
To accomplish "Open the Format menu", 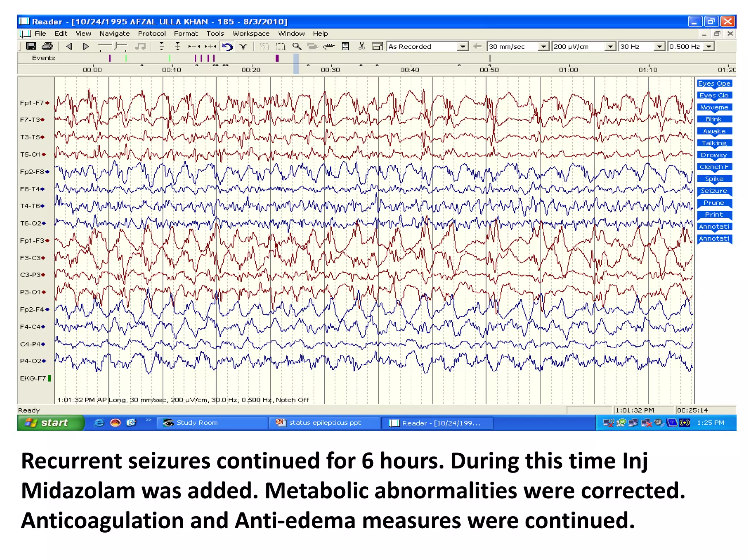I will [x=186, y=34].
